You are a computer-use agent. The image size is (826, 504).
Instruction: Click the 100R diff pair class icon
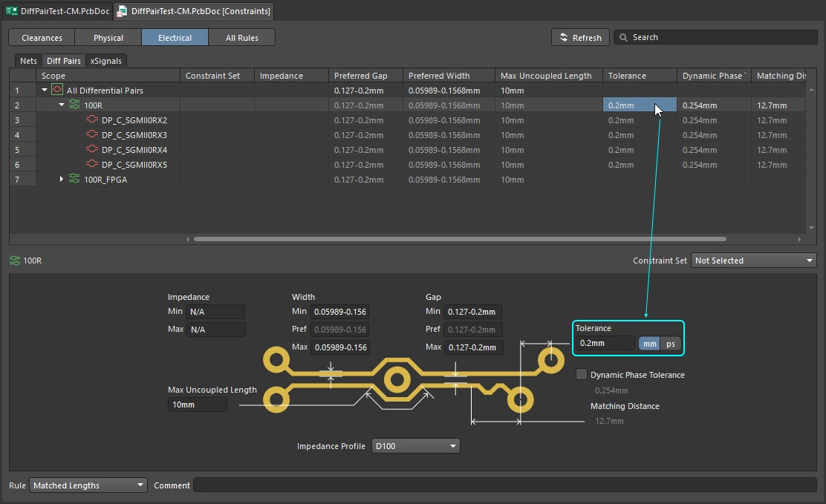click(74, 104)
